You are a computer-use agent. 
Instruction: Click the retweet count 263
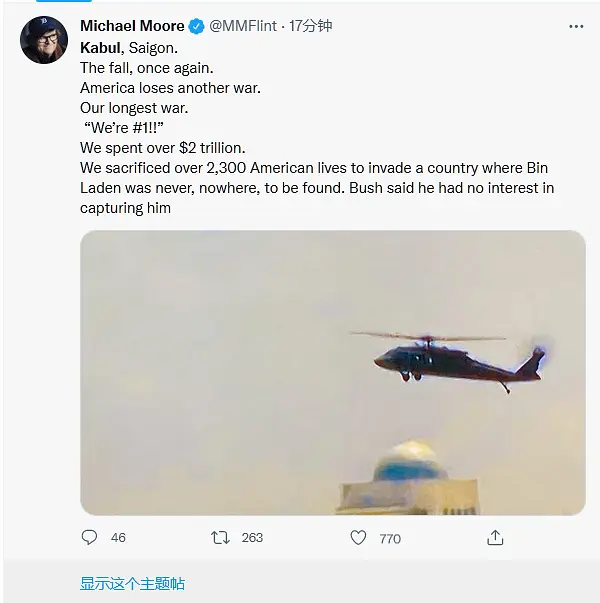pyautogui.click(x=252, y=538)
